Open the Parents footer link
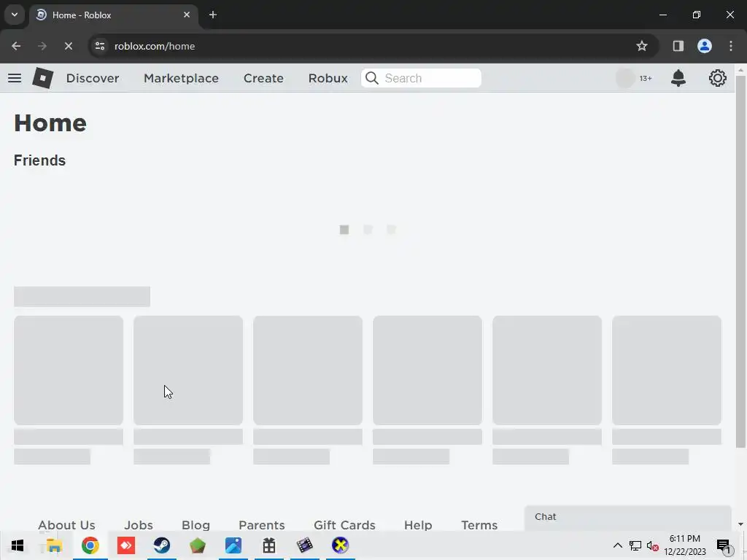The height and width of the screenshot is (560, 747). coord(262,525)
